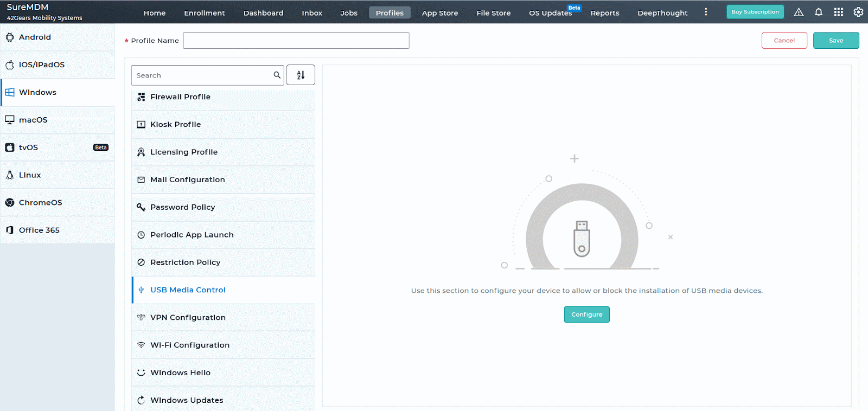Click the USB Media Control usb icon
The width and height of the screenshot is (868, 411).
tap(141, 290)
